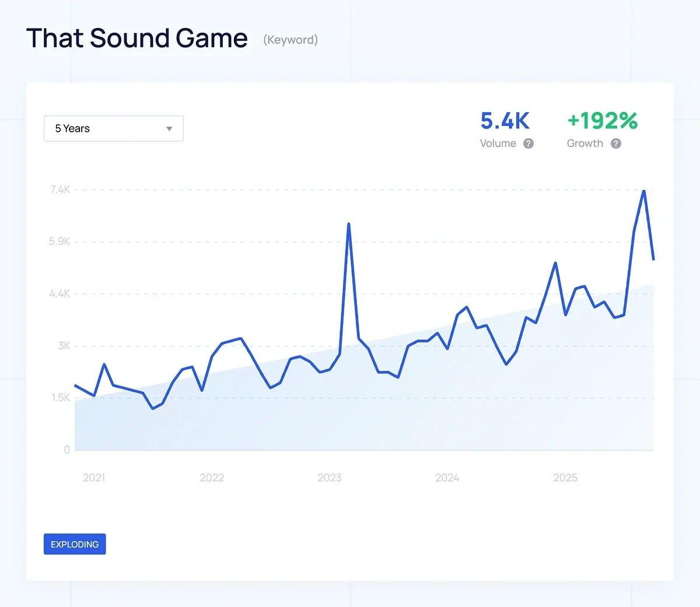Click the Growth label text
This screenshot has width=700, height=607.
tap(584, 143)
